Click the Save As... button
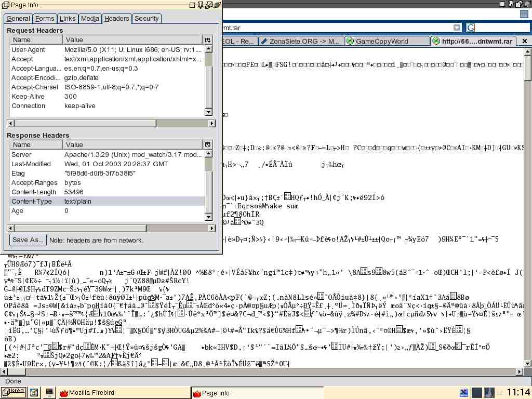The height and width of the screenshot is (399, 532). tap(28, 240)
